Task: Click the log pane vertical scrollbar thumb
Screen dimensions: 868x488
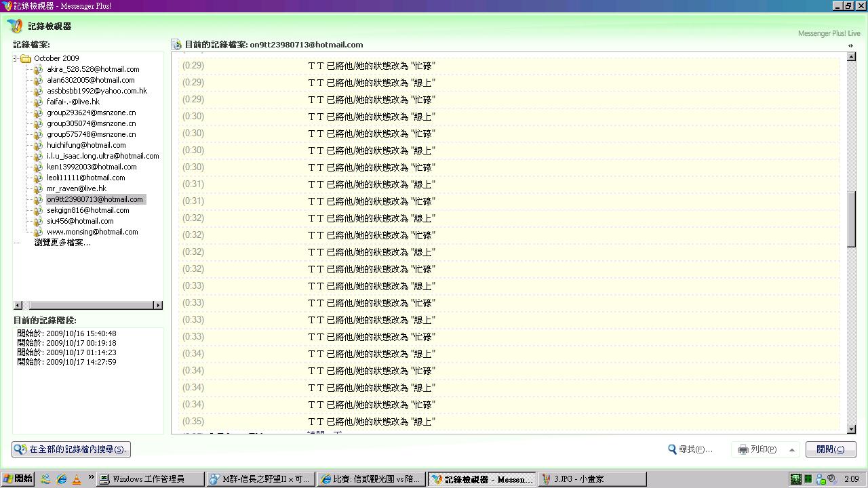Action: pyautogui.click(x=852, y=219)
